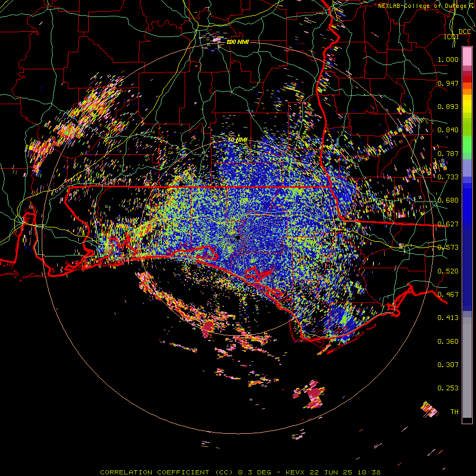The width and height of the screenshot is (476, 476).
Task: Pick the pink color at color bar top
Action: click(467, 56)
